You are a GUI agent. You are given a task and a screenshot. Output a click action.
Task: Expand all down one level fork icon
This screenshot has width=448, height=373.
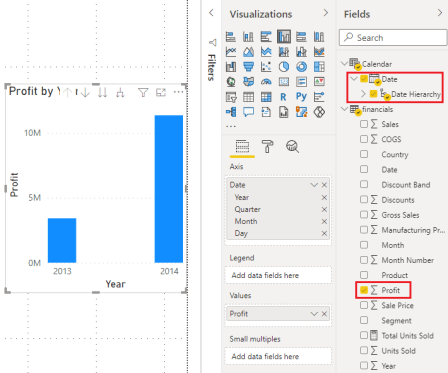click(120, 92)
